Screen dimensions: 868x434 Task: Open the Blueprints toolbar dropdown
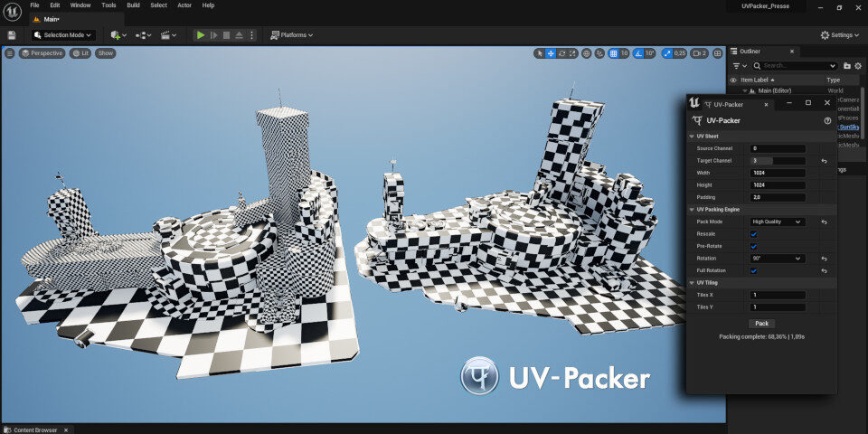click(x=144, y=35)
